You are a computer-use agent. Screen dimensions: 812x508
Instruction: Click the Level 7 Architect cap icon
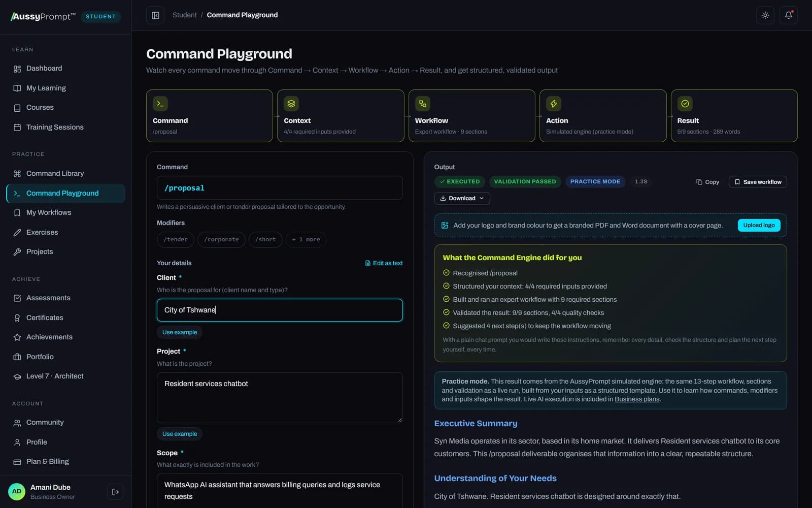(x=17, y=376)
